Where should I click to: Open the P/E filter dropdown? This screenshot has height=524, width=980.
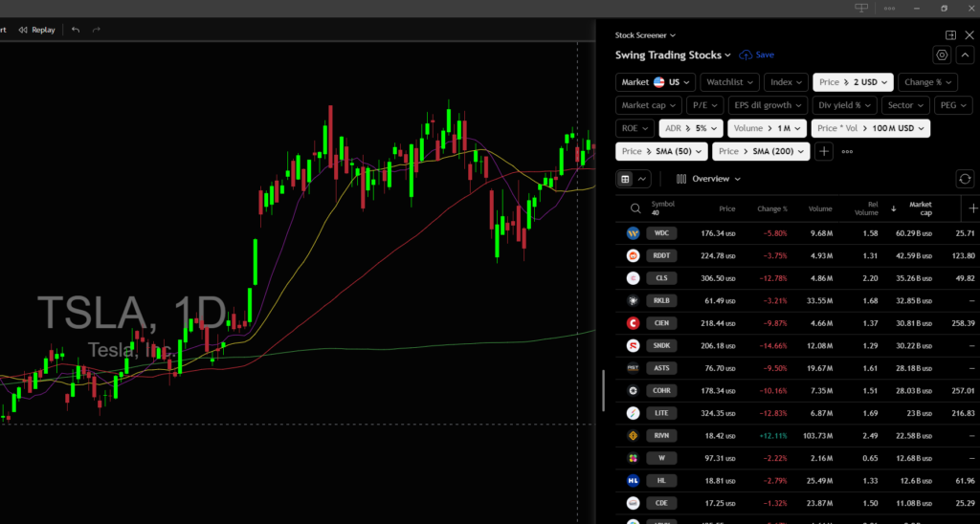coord(705,105)
